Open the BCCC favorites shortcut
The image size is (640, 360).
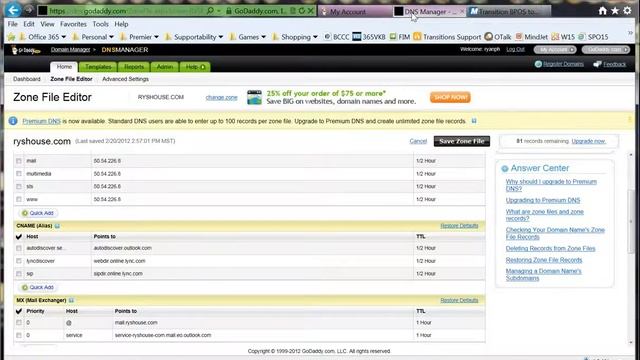tap(337, 37)
